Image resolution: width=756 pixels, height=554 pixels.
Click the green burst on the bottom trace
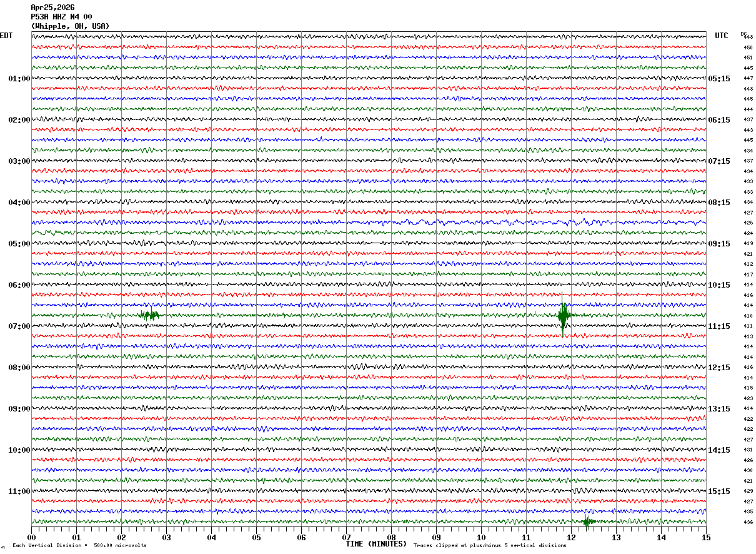click(x=587, y=521)
